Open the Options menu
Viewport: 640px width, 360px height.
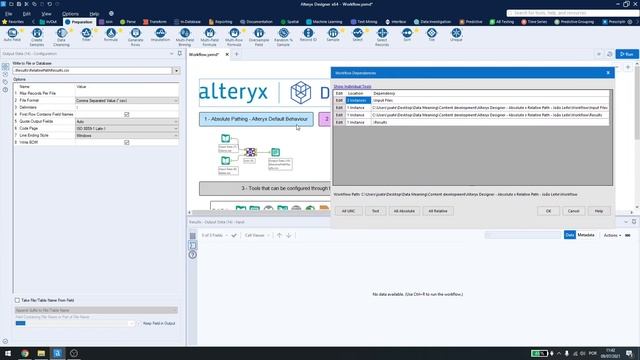point(70,13)
